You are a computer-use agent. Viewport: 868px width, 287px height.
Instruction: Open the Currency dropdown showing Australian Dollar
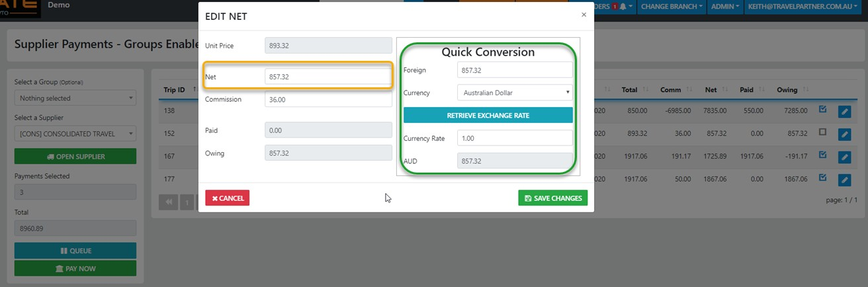(515, 93)
